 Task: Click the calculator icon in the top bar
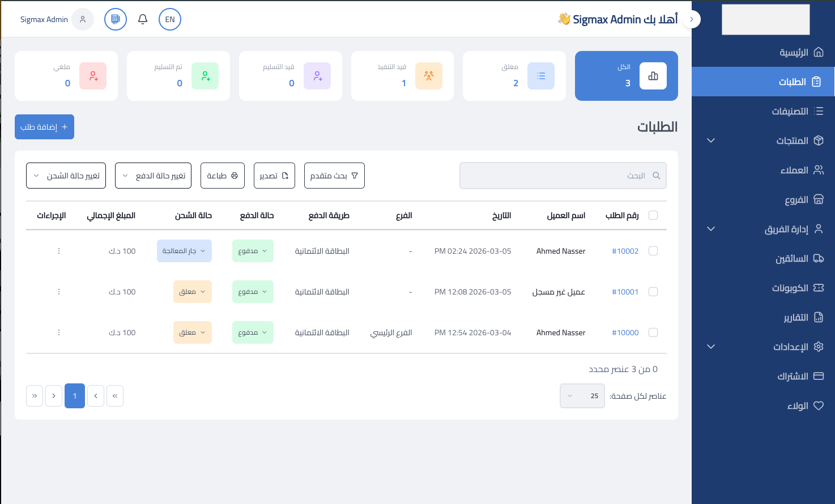(x=115, y=19)
